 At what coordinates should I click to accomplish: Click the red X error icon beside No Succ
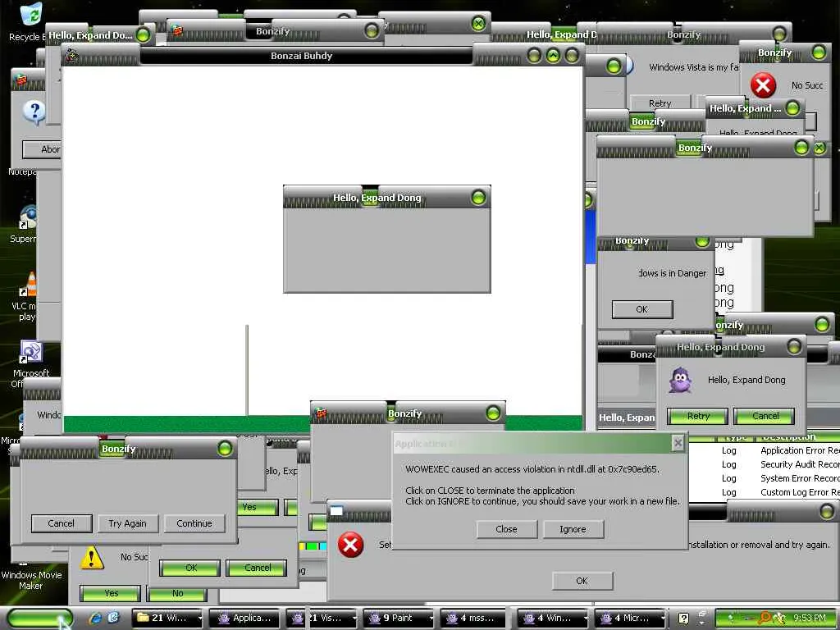pos(763,85)
